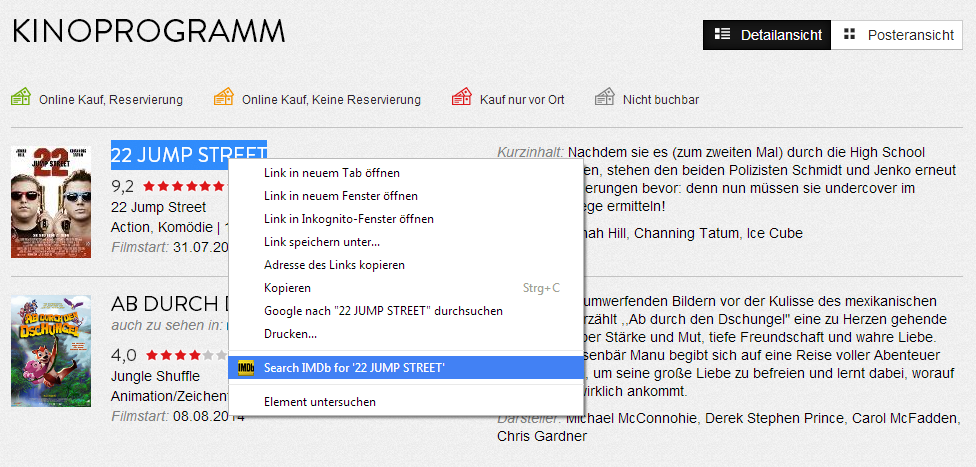The image size is (976, 467).
Task: Choose 'Element untersuchen' menu entry
Action: tap(406, 402)
